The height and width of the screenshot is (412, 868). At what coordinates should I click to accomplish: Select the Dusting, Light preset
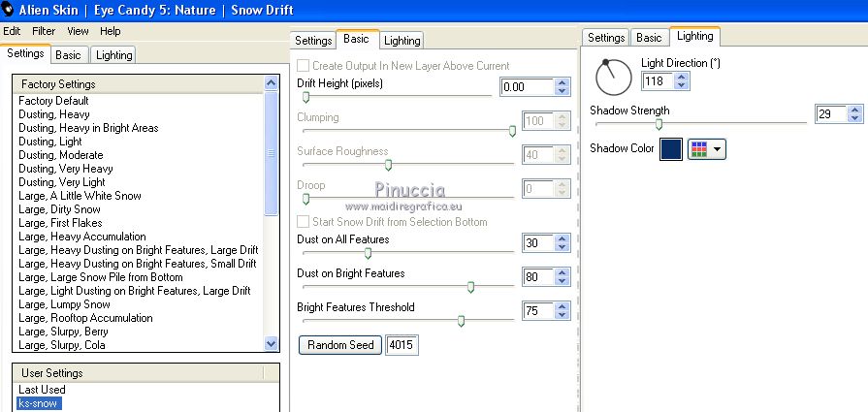pyautogui.click(x=50, y=142)
